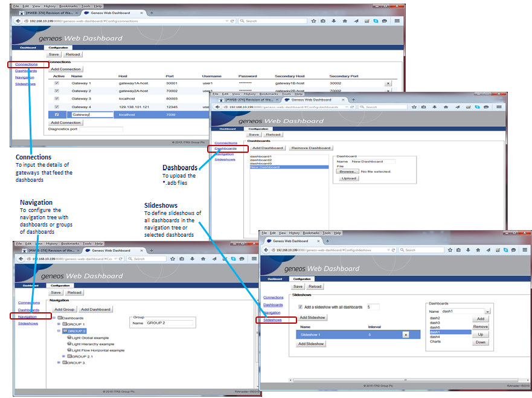This screenshot has width=532, height=398.
Task: Switch to the Dashboard tab in the Slideshows window
Action: tap(275, 279)
